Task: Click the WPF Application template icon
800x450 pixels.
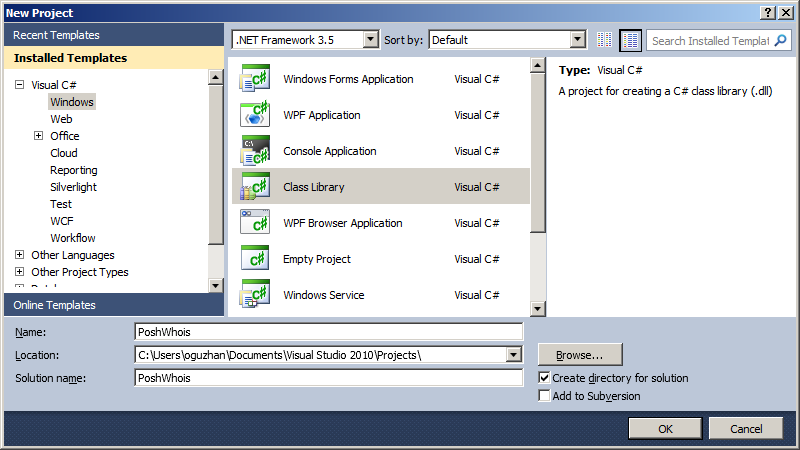Action: [255, 115]
